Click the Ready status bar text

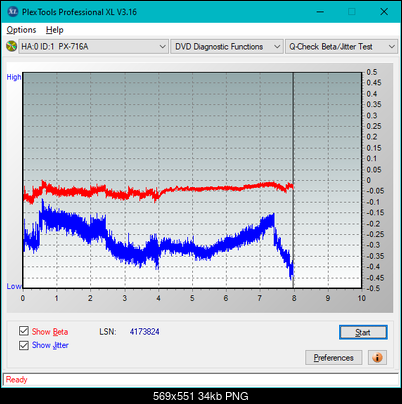pyautogui.click(x=17, y=379)
